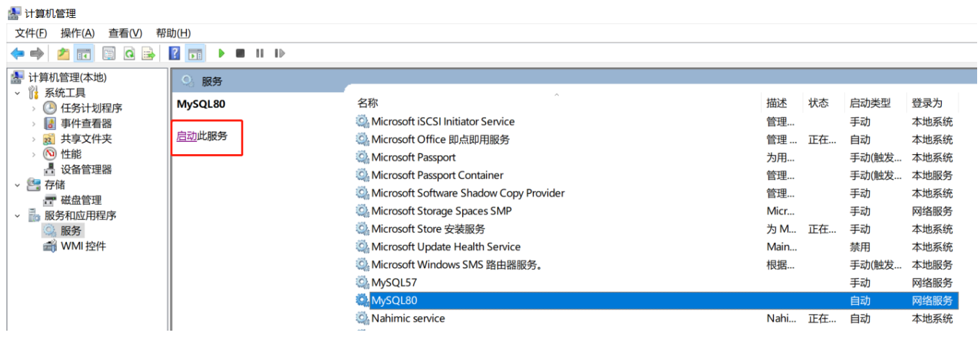Collapse the 系统工具 tree node arrow
Image resolution: width=980 pixels, height=353 pixels.
[x=17, y=93]
